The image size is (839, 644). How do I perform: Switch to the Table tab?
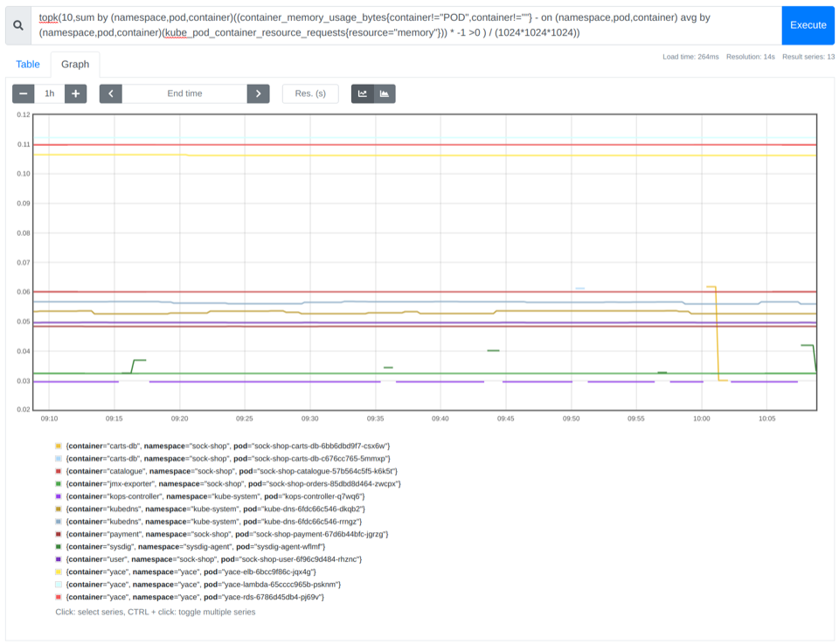28,64
